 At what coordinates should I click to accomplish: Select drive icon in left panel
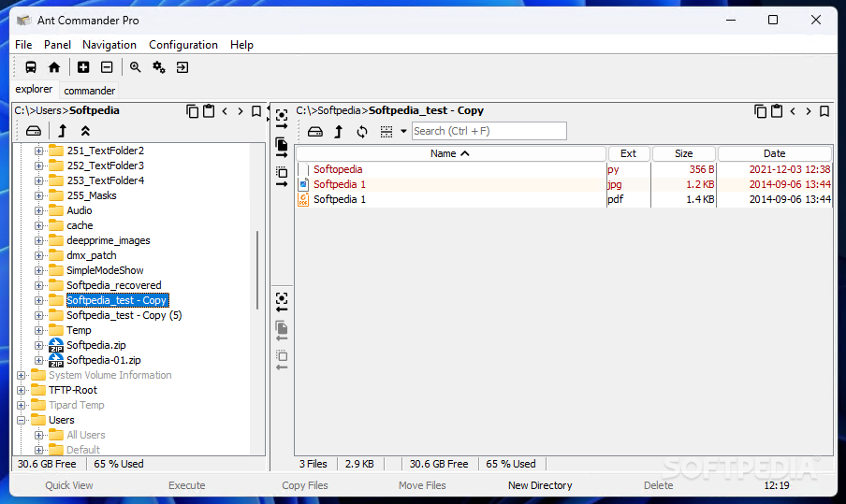point(34,131)
